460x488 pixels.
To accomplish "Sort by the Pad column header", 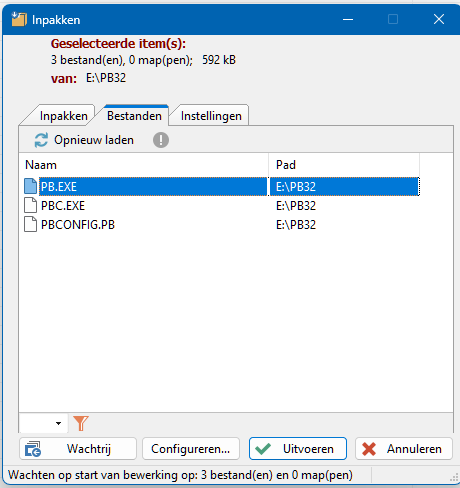I will [344, 165].
